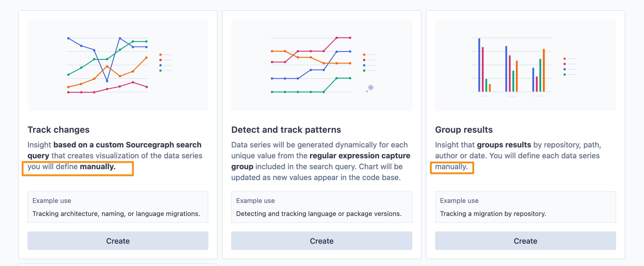
Task: Click 'groups results' bold text
Action: point(504,145)
